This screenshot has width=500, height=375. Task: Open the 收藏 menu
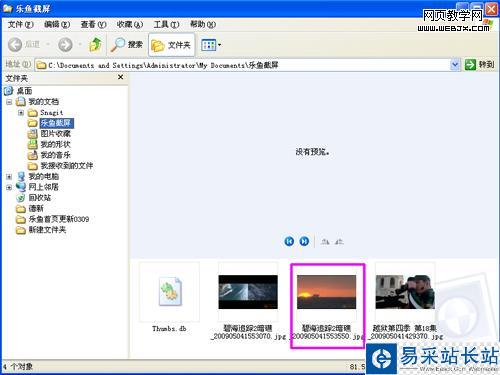[130, 24]
